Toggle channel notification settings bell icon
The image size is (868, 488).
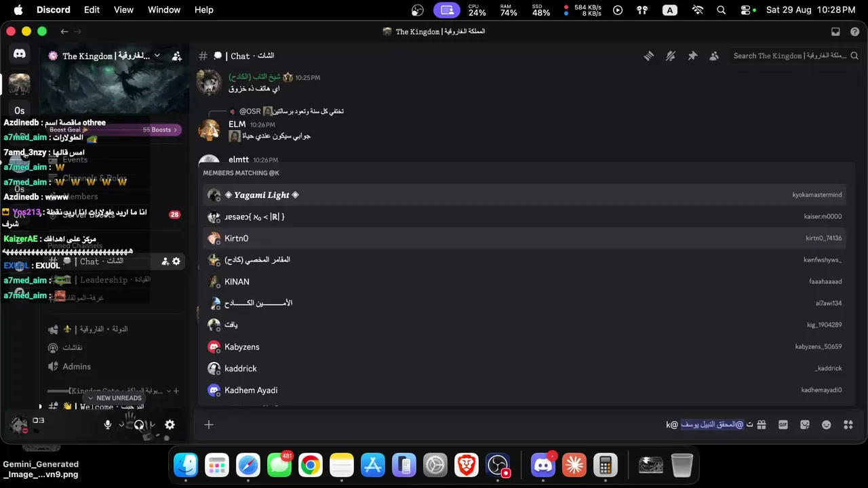tap(671, 56)
